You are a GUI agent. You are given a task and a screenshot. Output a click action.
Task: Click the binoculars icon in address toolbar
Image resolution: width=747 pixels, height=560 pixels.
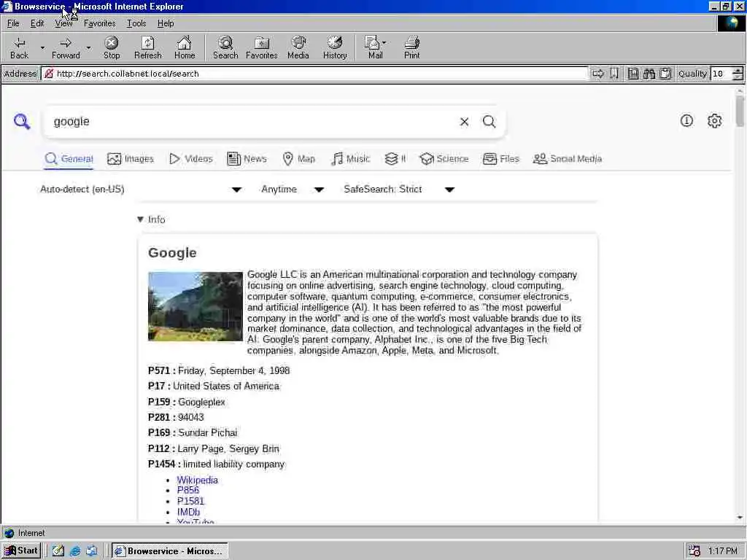(649, 74)
